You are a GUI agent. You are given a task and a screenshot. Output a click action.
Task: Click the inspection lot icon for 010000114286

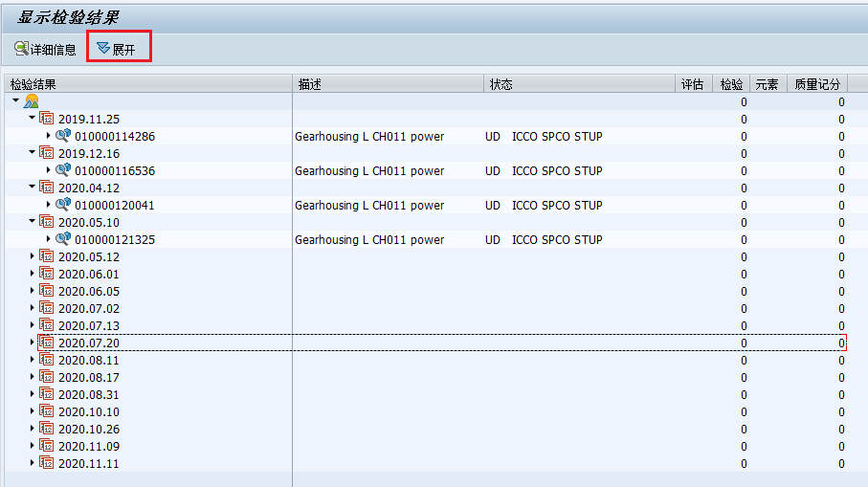click(63, 135)
